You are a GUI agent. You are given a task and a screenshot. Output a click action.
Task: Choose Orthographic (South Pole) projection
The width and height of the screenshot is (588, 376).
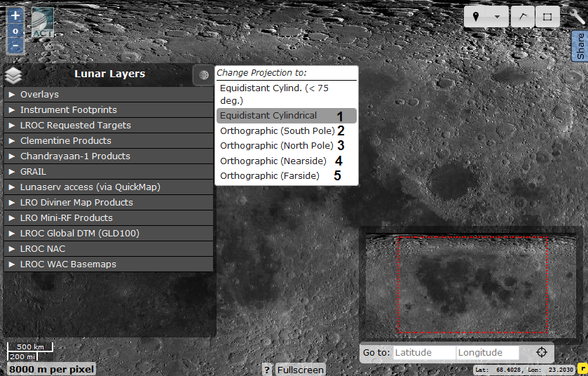point(287,130)
